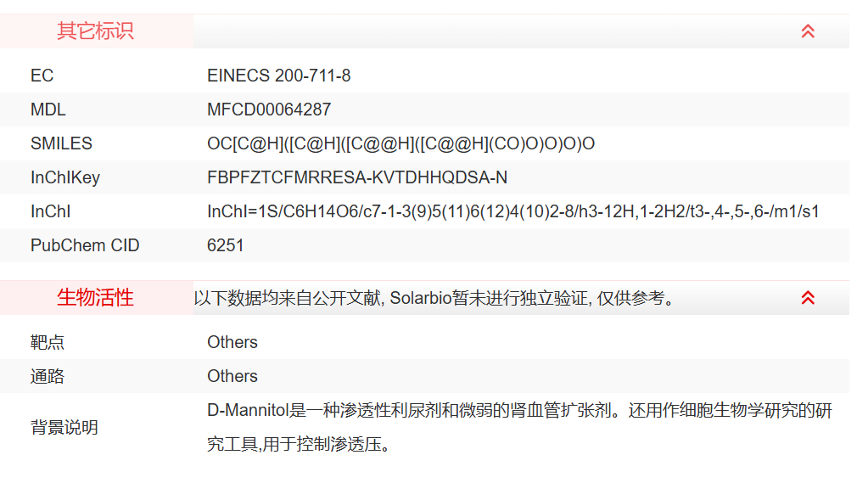Click the MDL number MFCD00064287
The height and width of the screenshot is (483, 868).
pos(269,110)
